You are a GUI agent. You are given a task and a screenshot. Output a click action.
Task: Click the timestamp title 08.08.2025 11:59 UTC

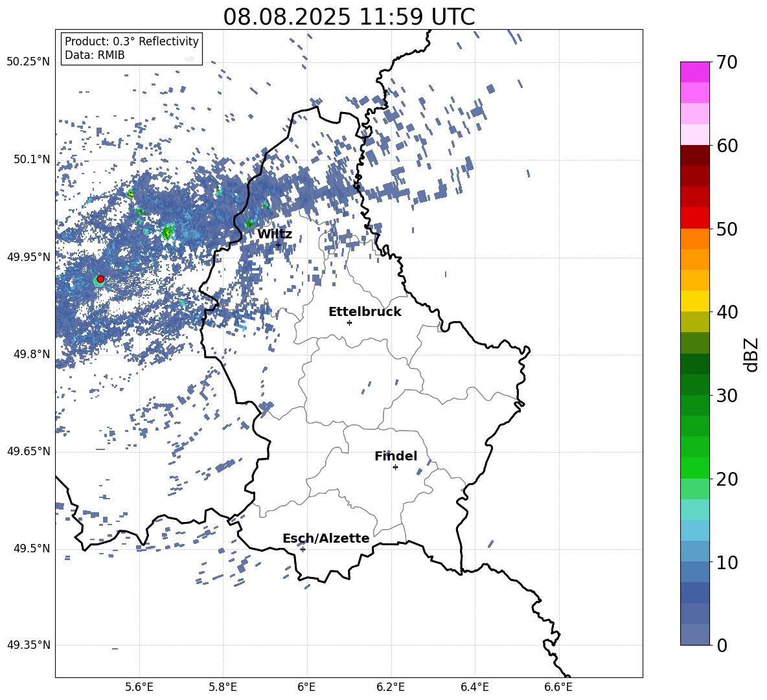pyautogui.click(x=349, y=17)
